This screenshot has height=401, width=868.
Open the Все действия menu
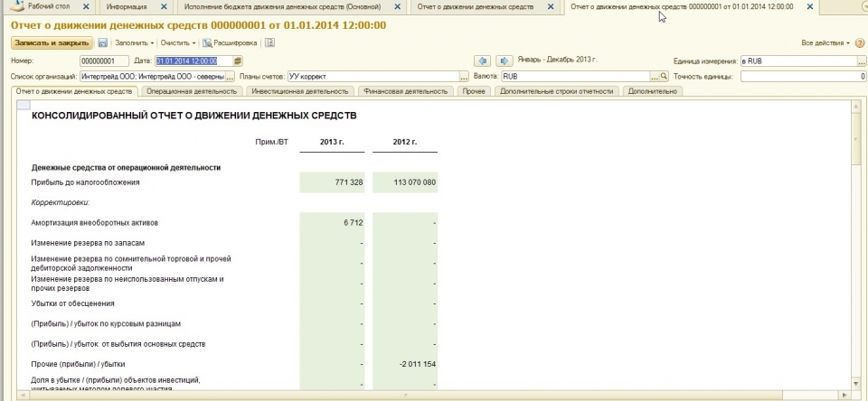[825, 43]
